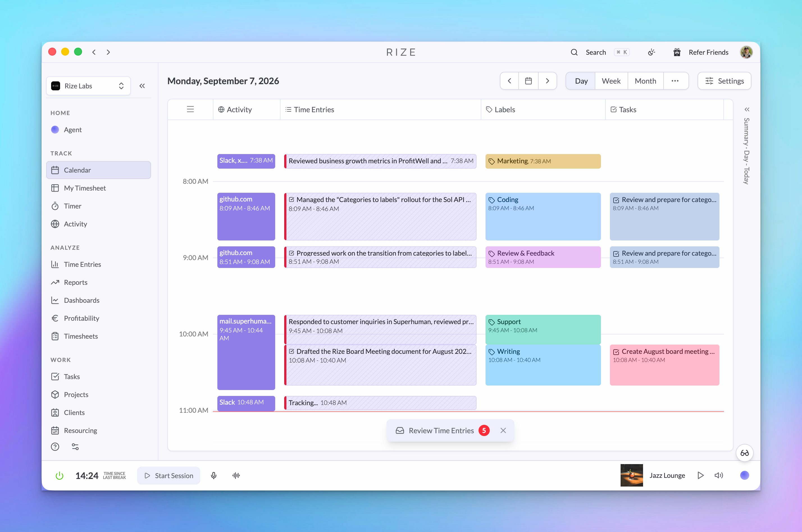Click the audio waveform icon

pos(236,476)
